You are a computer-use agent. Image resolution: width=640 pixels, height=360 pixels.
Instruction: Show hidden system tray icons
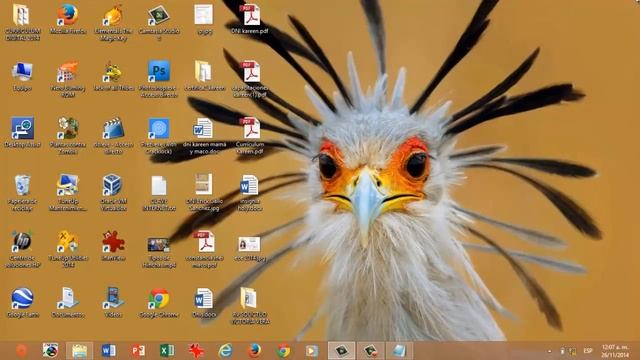549,351
